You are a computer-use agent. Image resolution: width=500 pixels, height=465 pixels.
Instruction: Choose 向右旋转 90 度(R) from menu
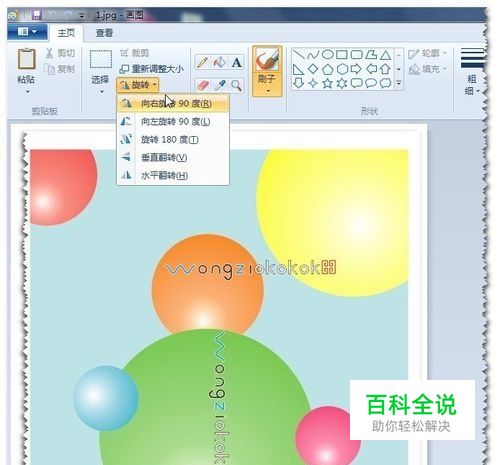click(x=173, y=103)
